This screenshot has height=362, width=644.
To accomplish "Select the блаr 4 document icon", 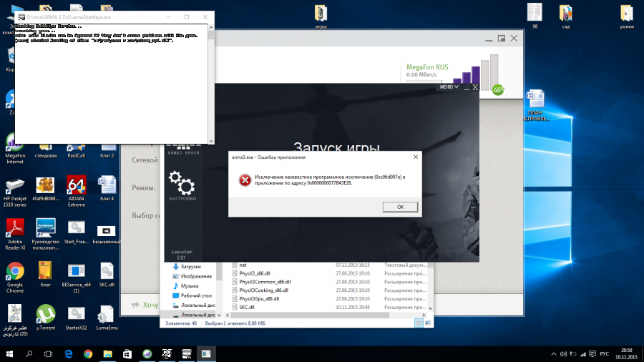I will (x=107, y=189).
